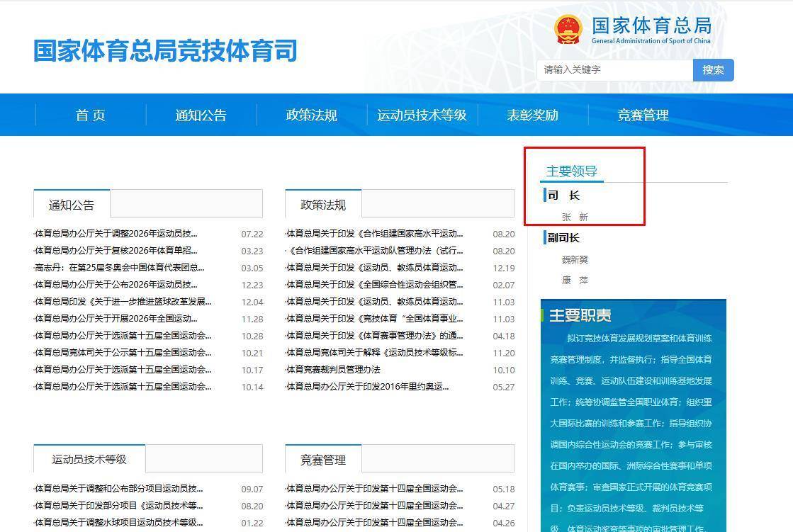Open policy 体育总局关于印发《全国综合性运动会组织管...
The width and height of the screenshot is (793, 532).
tap(374, 285)
